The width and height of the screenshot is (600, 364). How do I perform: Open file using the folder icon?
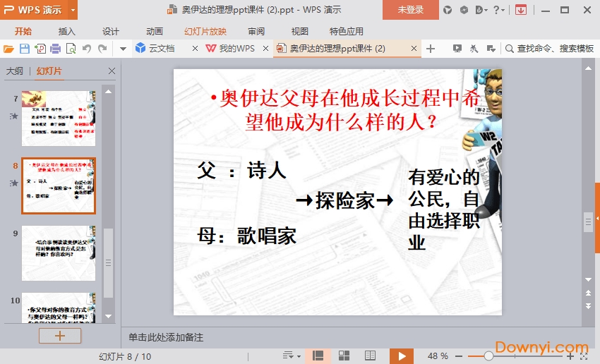coord(8,49)
